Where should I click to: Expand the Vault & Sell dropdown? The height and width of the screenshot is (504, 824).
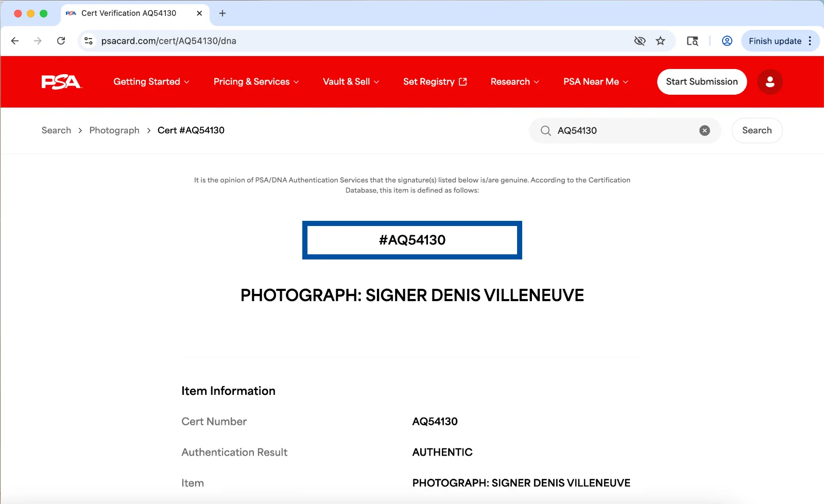(x=351, y=82)
